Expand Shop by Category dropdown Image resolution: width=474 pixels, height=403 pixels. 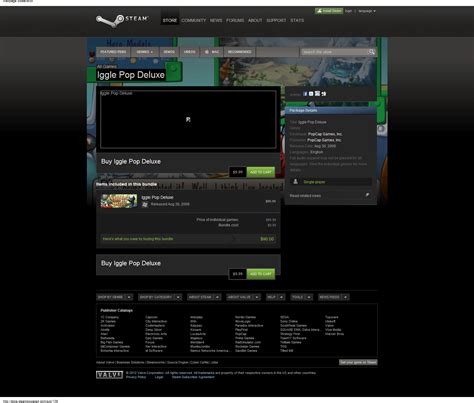pos(160,297)
